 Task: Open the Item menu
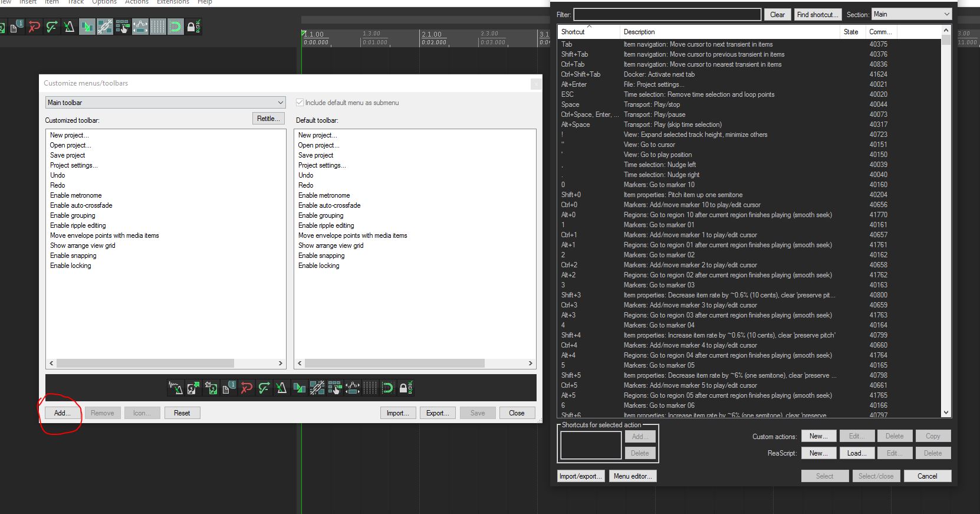tap(52, 2)
